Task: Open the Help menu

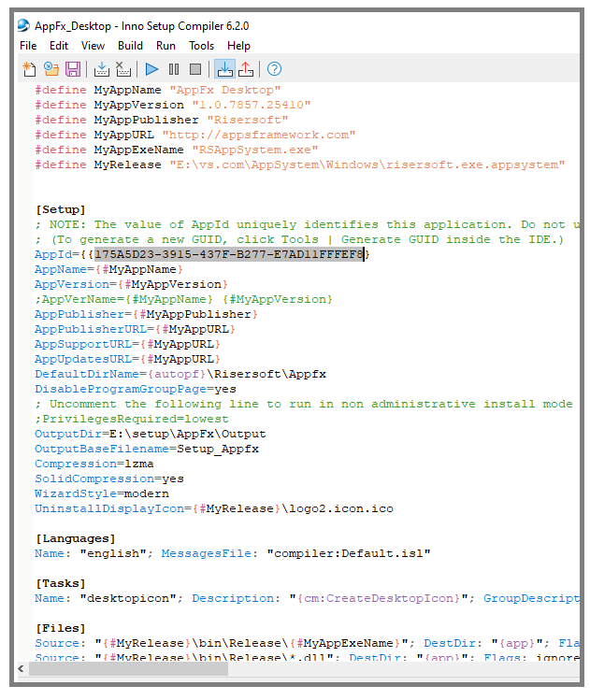Action: pyautogui.click(x=238, y=46)
